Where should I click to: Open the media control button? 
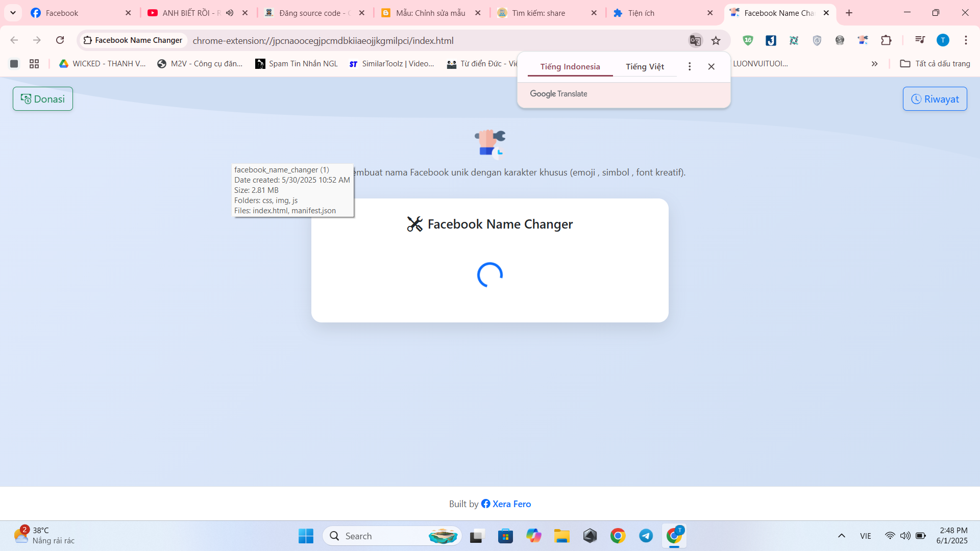(x=920, y=40)
